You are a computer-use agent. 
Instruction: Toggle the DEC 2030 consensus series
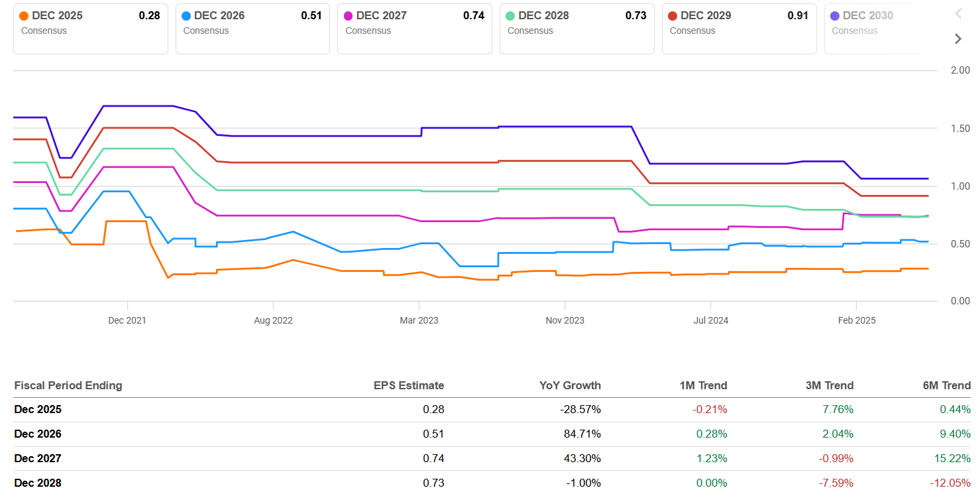click(x=888, y=29)
